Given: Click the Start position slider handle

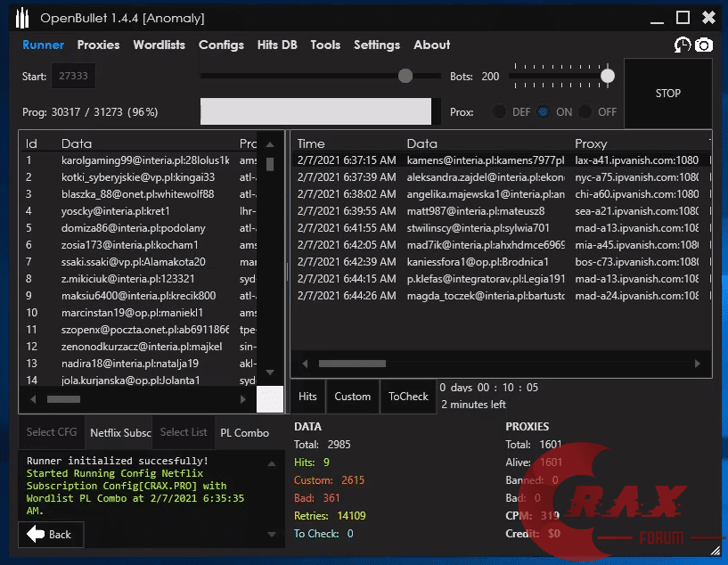Looking at the screenshot, I should coord(405,76).
